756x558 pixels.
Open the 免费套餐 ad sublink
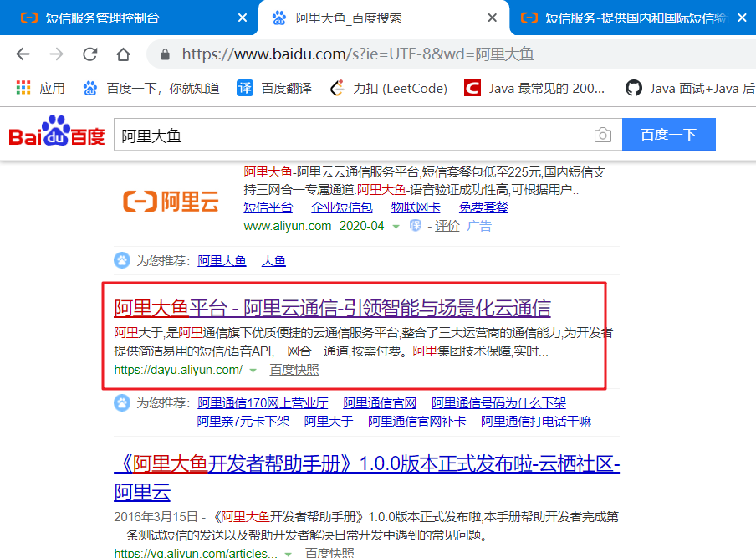point(483,207)
